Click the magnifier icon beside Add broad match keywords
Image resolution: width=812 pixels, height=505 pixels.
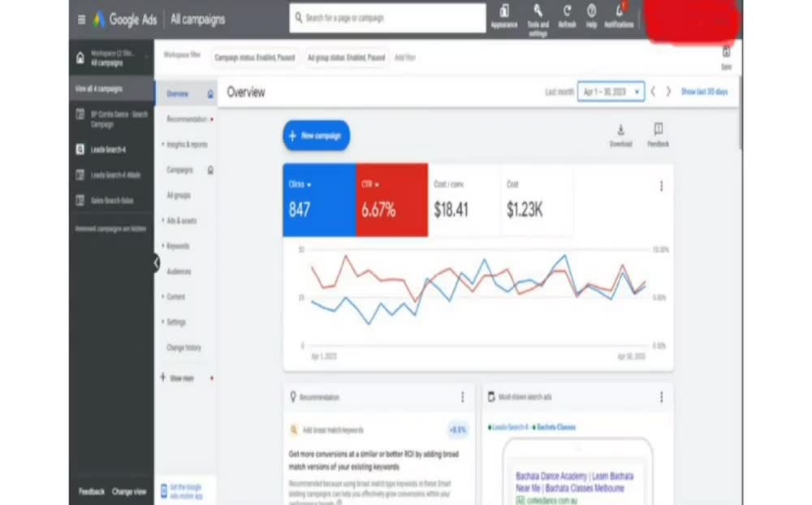(294, 429)
